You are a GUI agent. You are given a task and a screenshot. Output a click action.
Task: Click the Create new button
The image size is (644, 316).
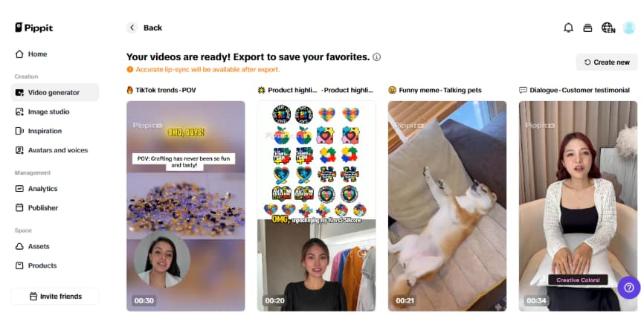pyautogui.click(x=607, y=62)
